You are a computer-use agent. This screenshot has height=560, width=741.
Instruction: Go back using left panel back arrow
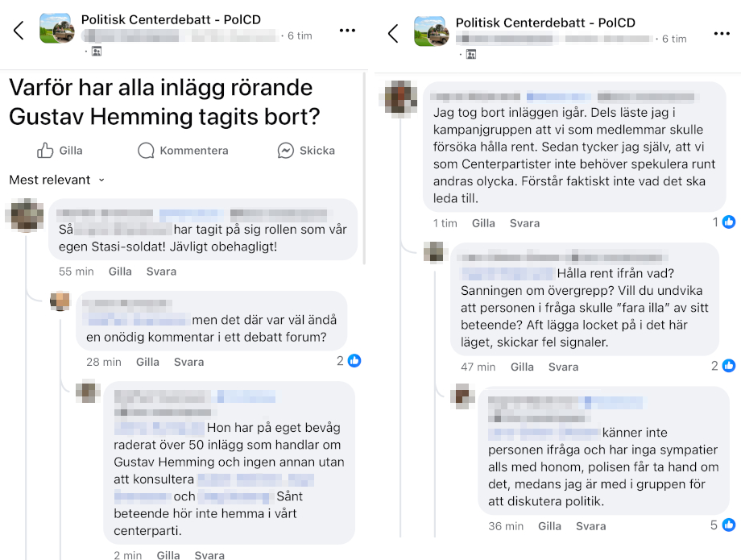(19, 31)
